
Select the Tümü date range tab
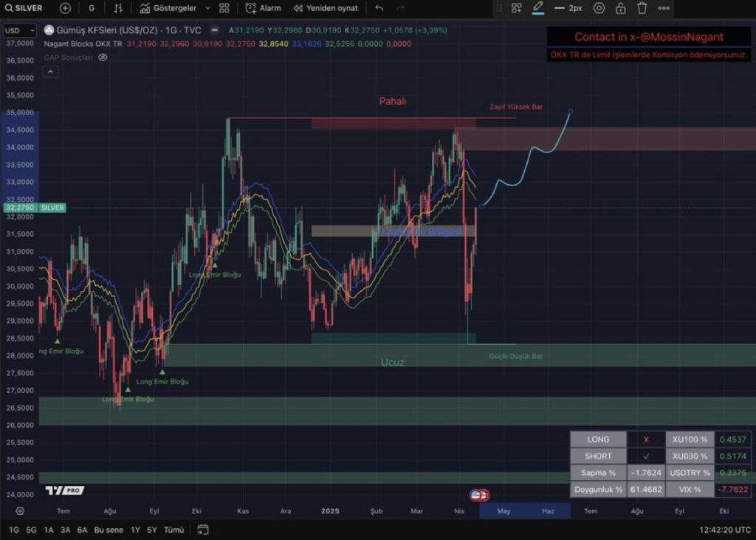[x=173, y=530]
